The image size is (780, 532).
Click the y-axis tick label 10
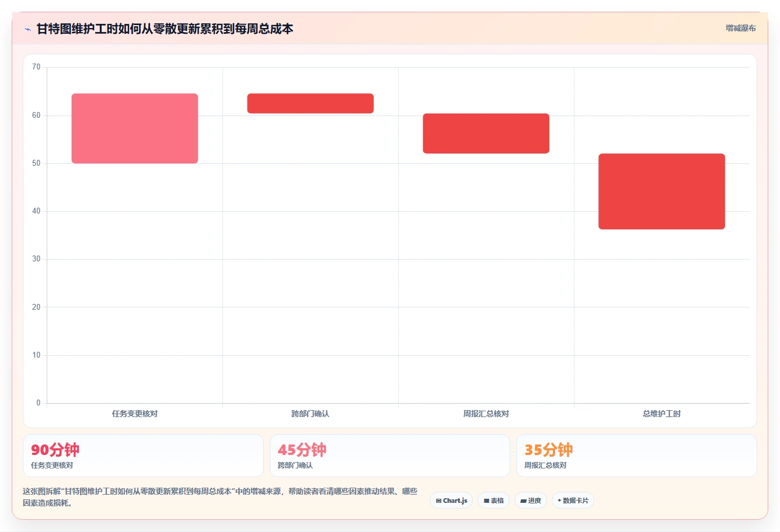pos(36,355)
